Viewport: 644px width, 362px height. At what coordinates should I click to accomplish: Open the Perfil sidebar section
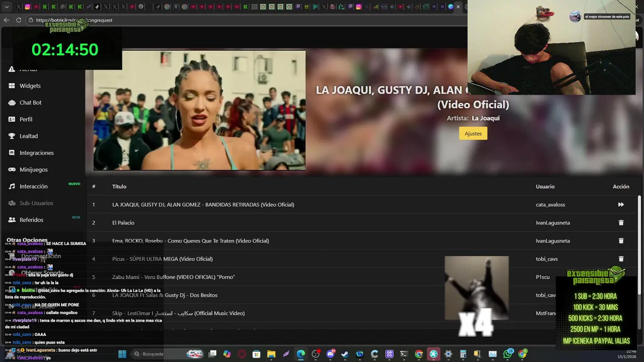(x=26, y=119)
